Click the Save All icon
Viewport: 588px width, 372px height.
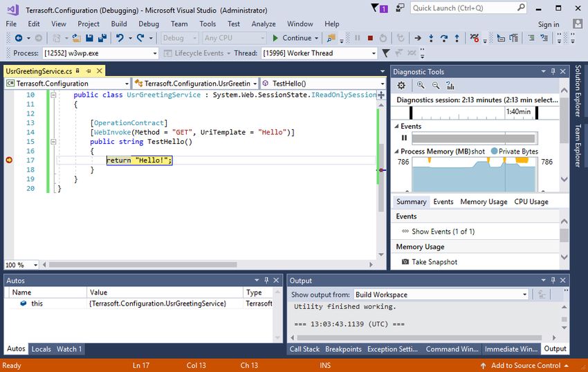[102, 38]
